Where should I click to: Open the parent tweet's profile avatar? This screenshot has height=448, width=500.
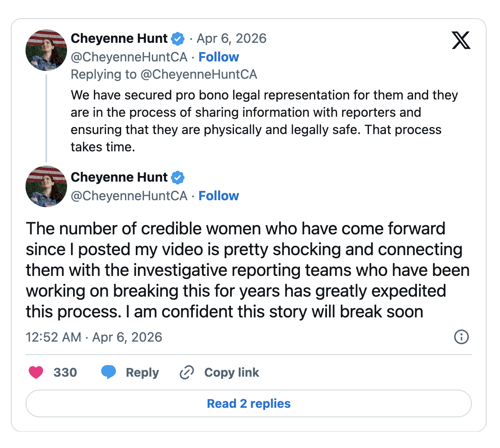tap(46, 50)
